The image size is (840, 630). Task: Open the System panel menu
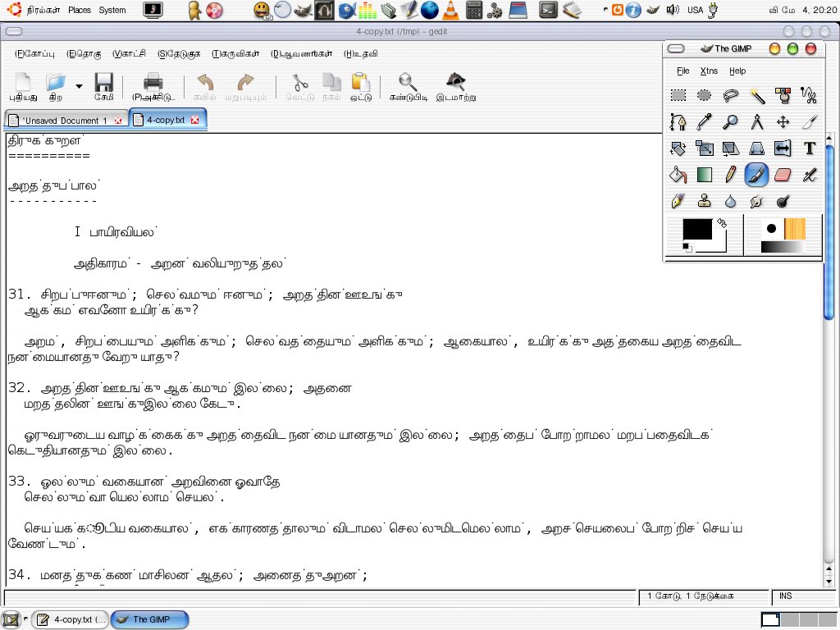pos(112,10)
